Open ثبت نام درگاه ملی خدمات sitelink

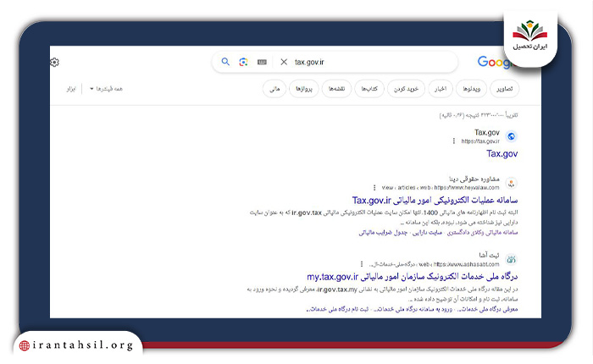point(337,309)
